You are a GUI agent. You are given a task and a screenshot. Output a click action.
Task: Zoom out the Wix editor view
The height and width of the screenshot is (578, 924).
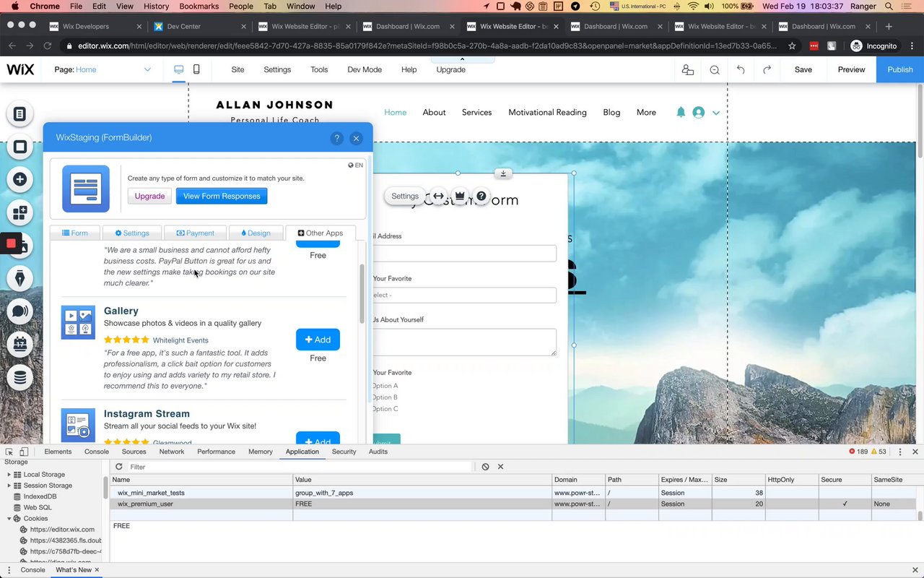click(x=715, y=70)
